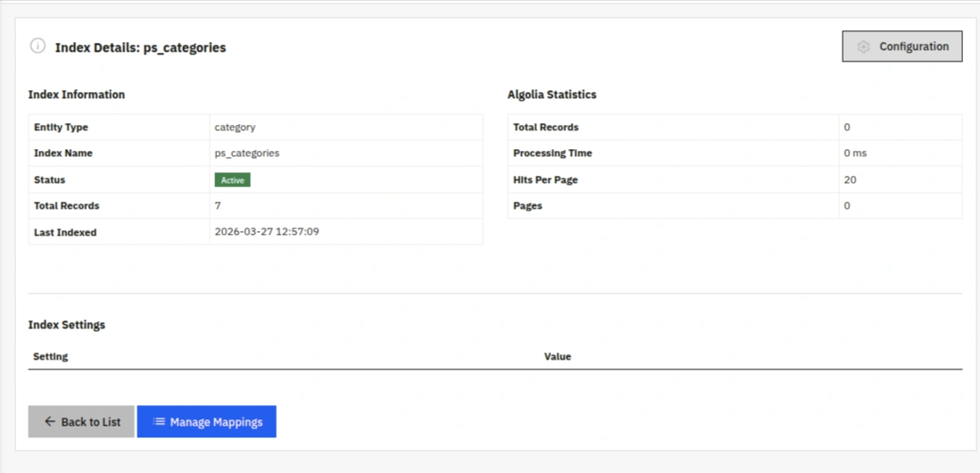Click the Index Details: ps_categories heading
The image size is (980, 473).
click(140, 48)
